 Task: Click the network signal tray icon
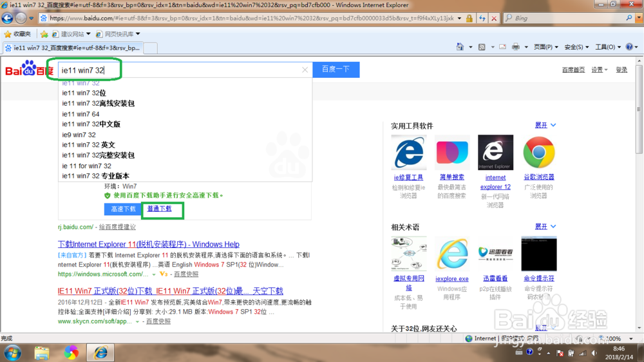tap(583, 353)
